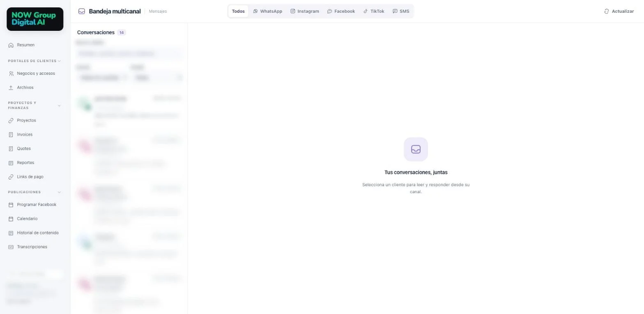Switch to the WhatsApp tab
Viewport: 644px width, 314px height.
click(268, 12)
